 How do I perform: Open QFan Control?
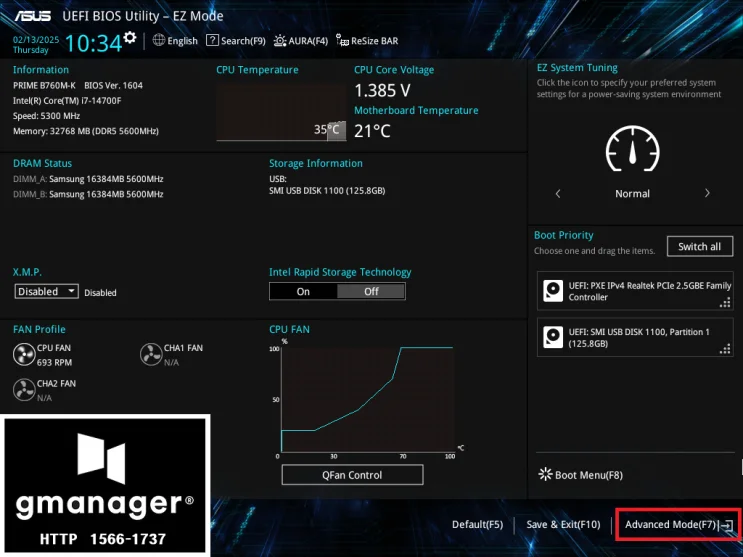(352, 475)
